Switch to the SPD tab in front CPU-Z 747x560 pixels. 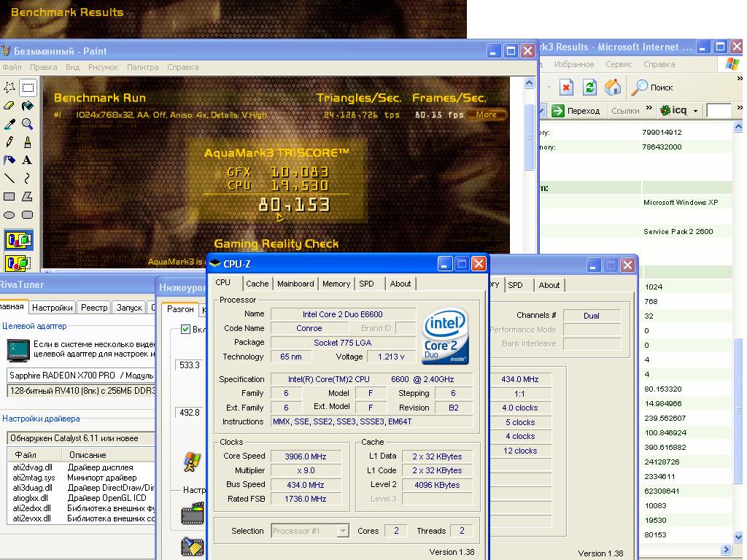[366, 284]
